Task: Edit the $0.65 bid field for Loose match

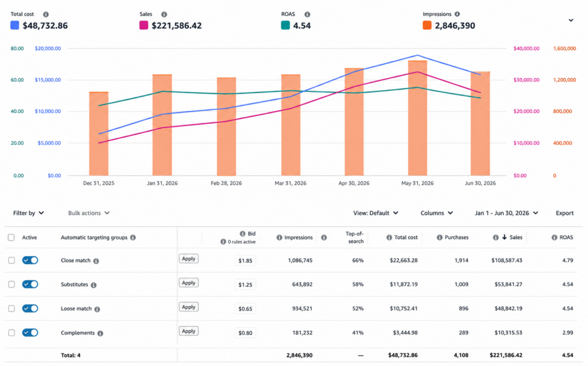Action: pyautogui.click(x=245, y=309)
